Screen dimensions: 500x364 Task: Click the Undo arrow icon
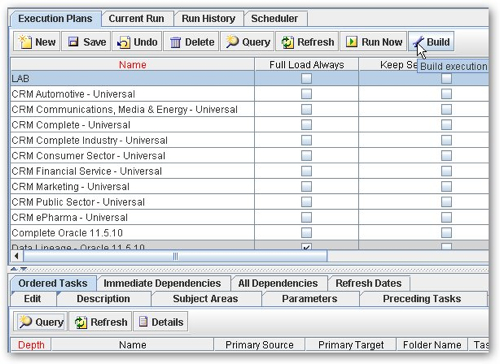(123, 42)
